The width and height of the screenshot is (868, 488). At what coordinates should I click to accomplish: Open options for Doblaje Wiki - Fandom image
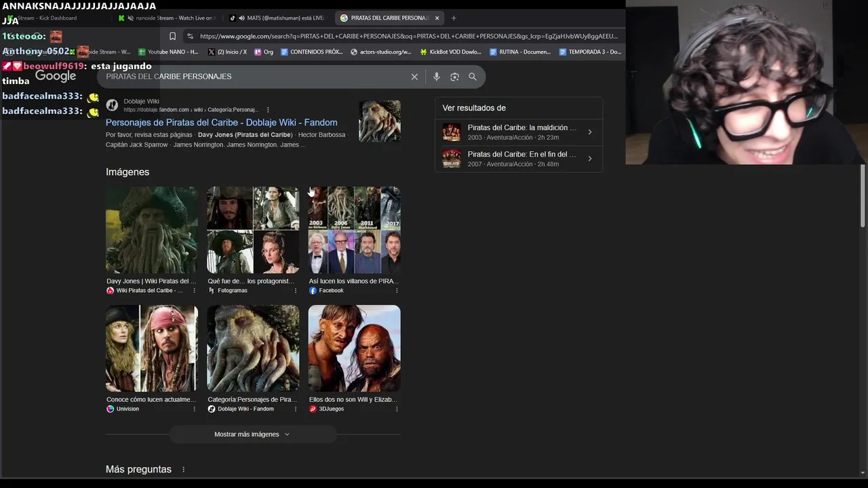(x=295, y=409)
